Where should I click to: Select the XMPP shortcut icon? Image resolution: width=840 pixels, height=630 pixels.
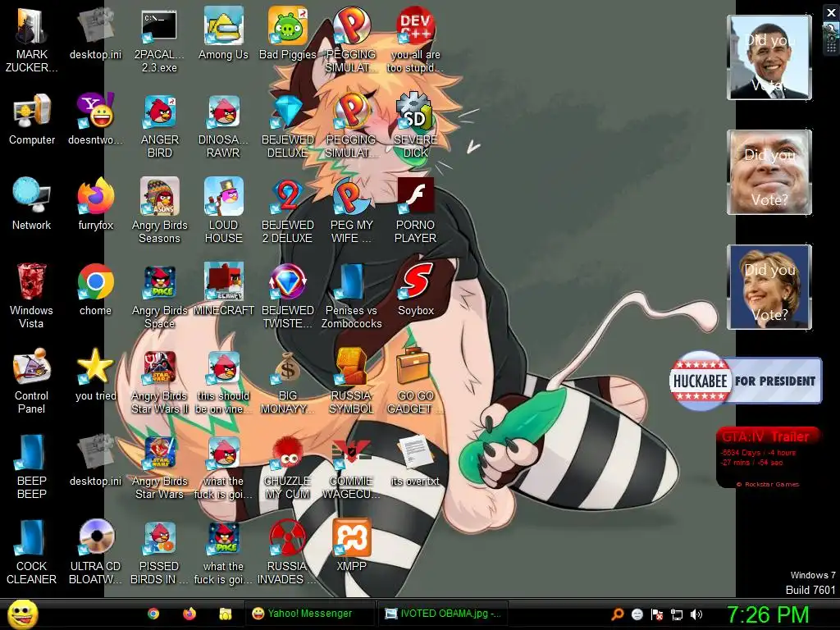coord(351,546)
